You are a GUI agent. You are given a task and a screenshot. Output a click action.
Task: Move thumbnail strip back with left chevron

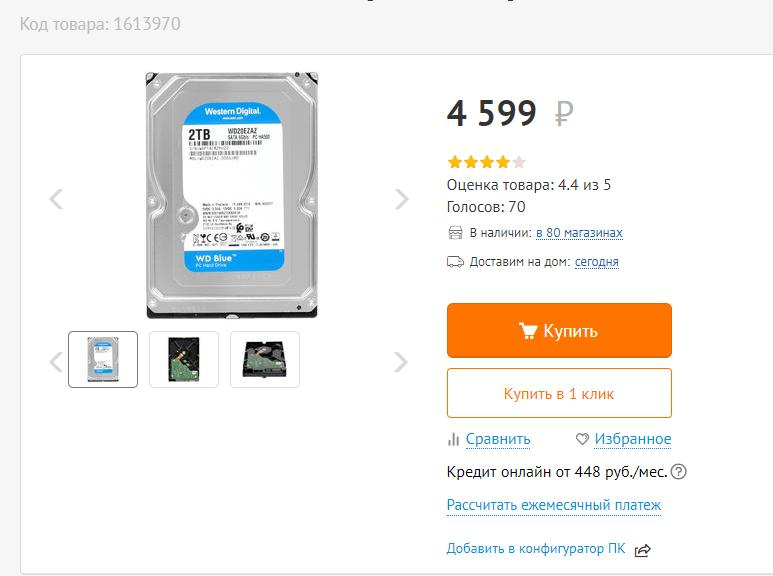56,362
